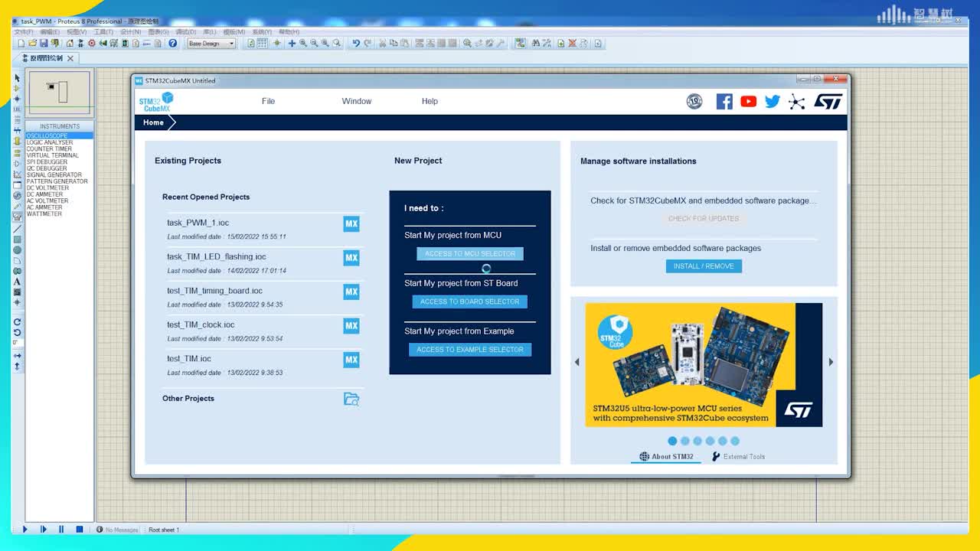Activate Component Mode tool

(x=17, y=88)
